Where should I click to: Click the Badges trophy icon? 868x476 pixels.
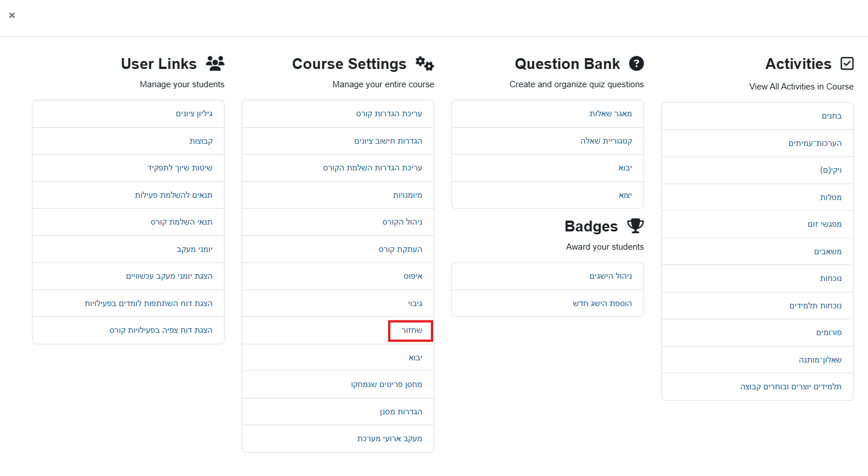pos(635,226)
